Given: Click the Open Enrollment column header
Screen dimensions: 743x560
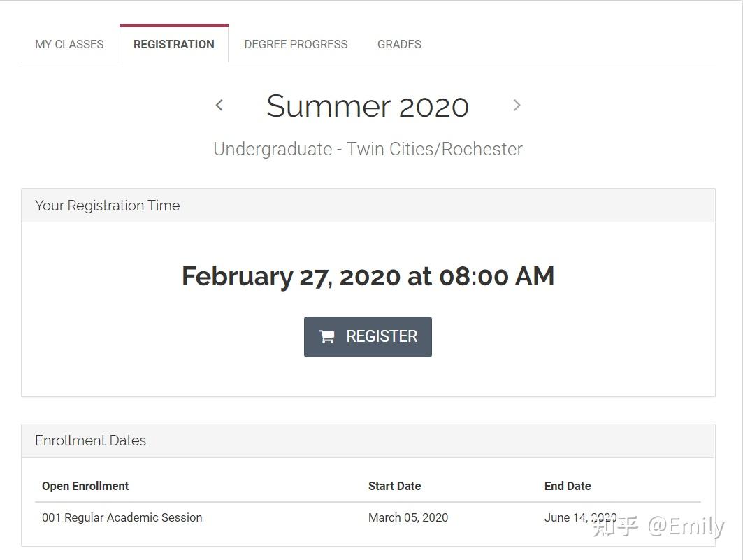Looking at the screenshot, I should point(85,486).
